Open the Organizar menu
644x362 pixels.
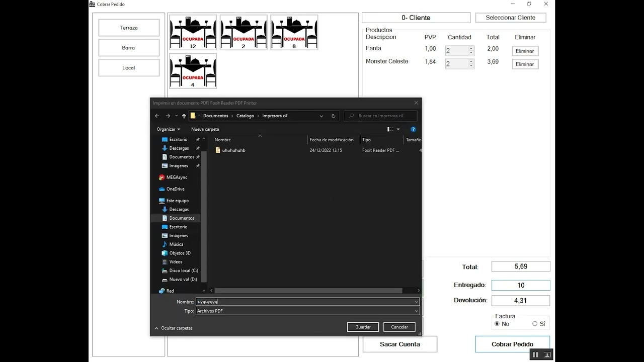pyautogui.click(x=169, y=129)
